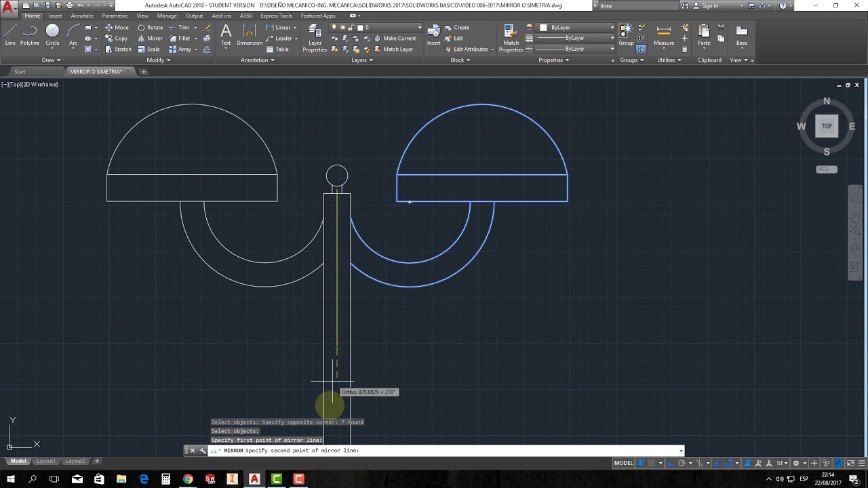Start the Dimension tool

click(250, 35)
